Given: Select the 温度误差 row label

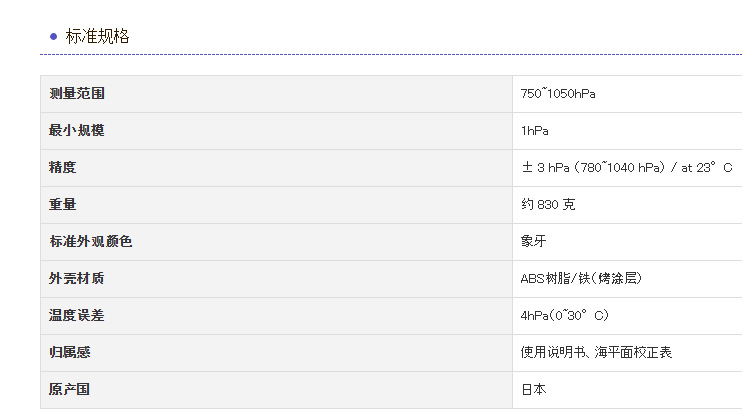Looking at the screenshot, I should 77,316.
